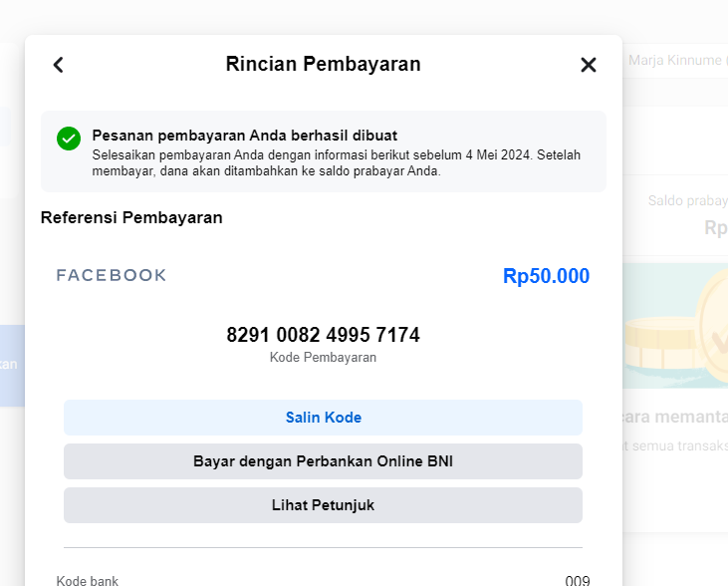Choose Bayar dengan Perbankan Online BNI
The image size is (728, 586).
323,461
